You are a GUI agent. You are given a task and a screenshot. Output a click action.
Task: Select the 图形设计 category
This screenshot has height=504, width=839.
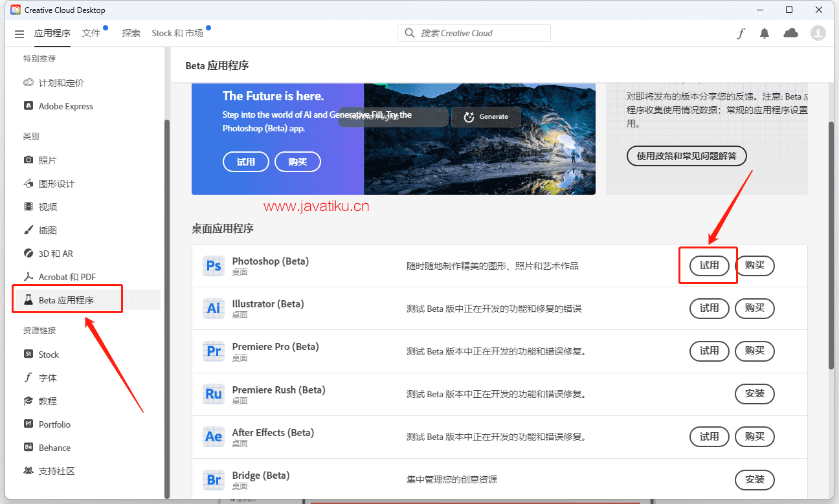[x=49, y=184]
